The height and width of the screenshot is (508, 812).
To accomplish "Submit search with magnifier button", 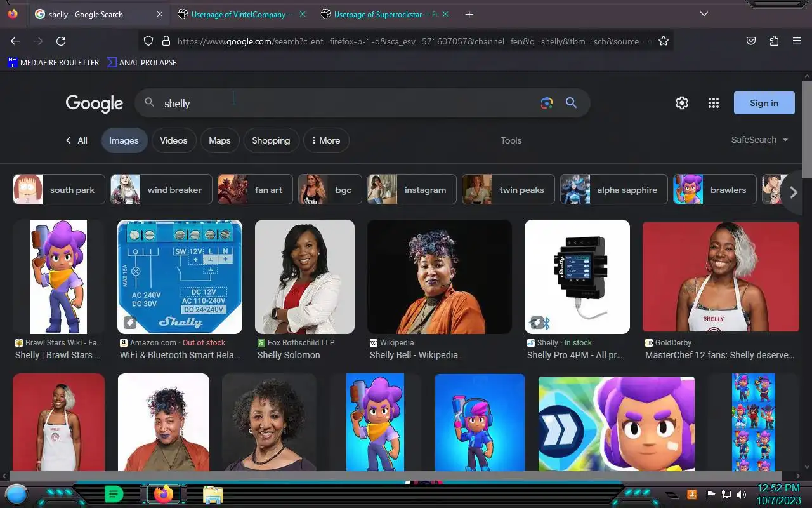I will 571,103.
